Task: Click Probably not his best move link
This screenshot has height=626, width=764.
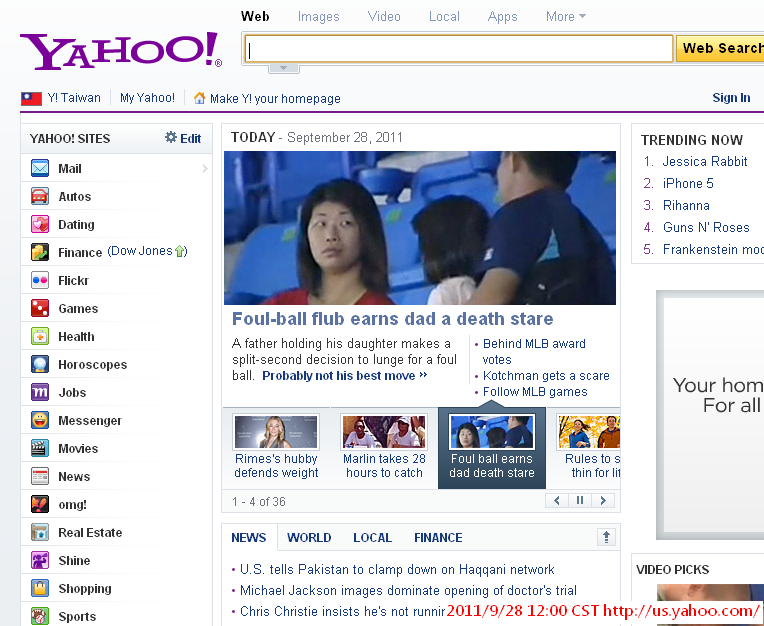Action: (x=344, y=376)
